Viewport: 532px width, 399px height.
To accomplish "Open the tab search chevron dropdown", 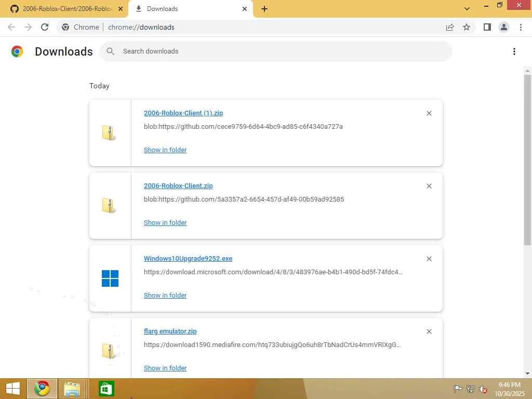I will [x=467, y=9].
